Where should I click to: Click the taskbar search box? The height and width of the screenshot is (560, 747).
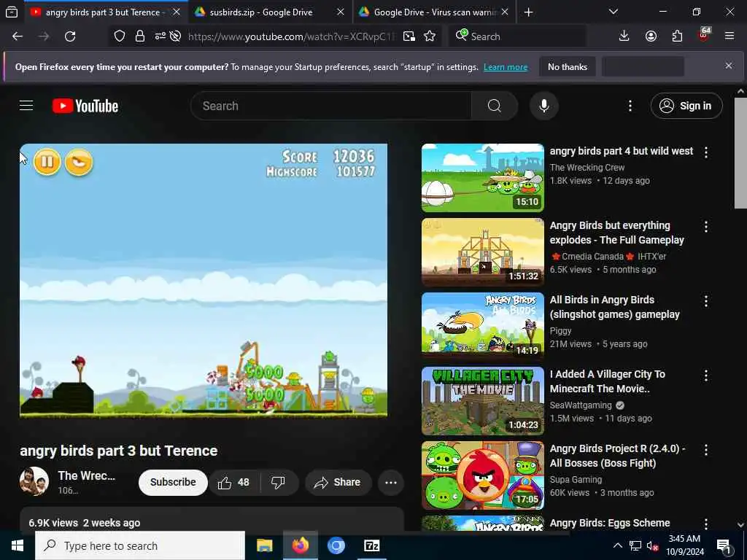[140, 545]
